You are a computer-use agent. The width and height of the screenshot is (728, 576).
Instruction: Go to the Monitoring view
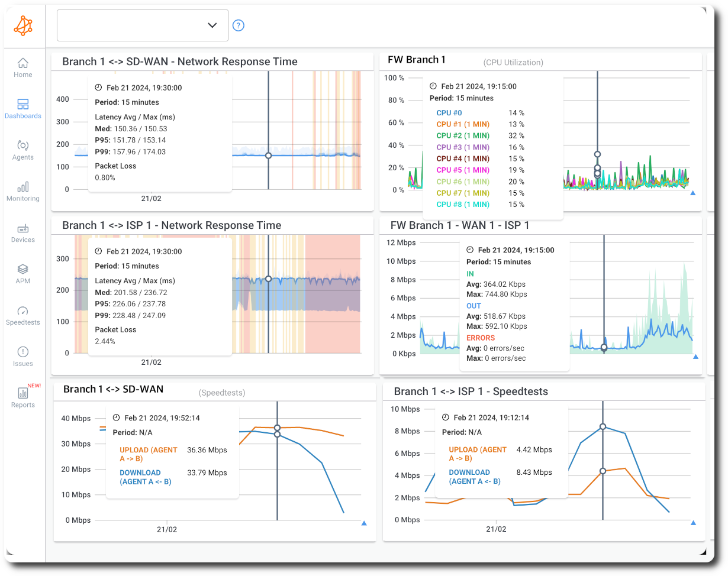[22, 190]
